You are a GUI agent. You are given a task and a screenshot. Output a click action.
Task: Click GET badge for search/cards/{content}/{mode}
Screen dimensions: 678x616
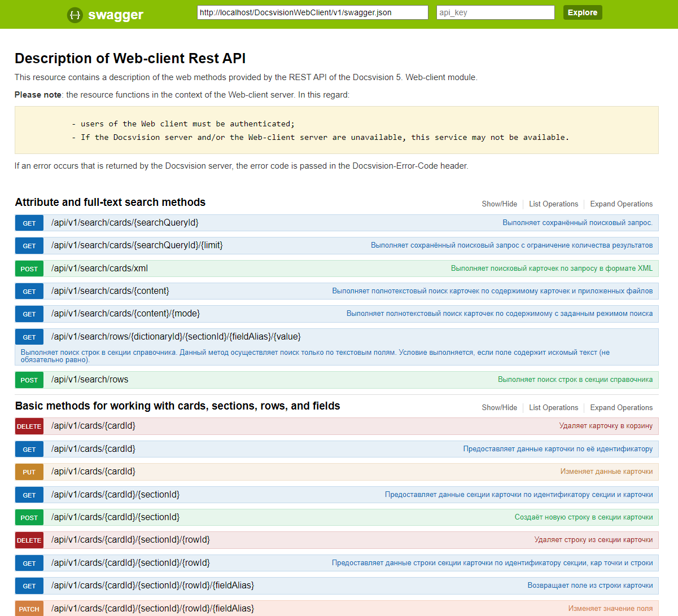coord(29,314)
